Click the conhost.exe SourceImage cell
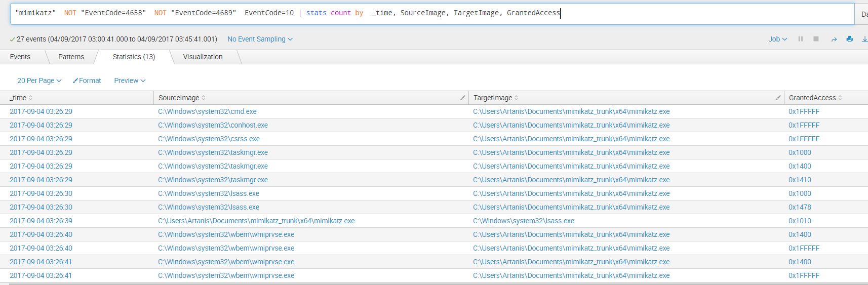Image resolution: width=868 pixels, height=285 pixels. 213,125
